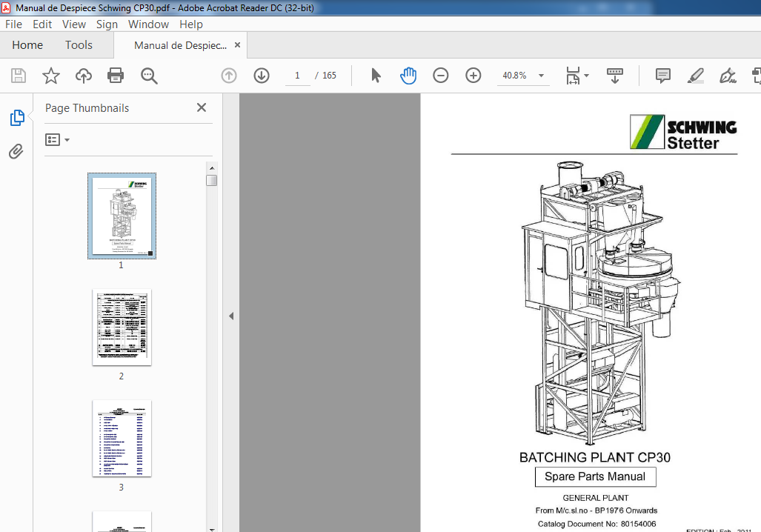Click the 'Catalog Document No: 80154006' text

597,524
